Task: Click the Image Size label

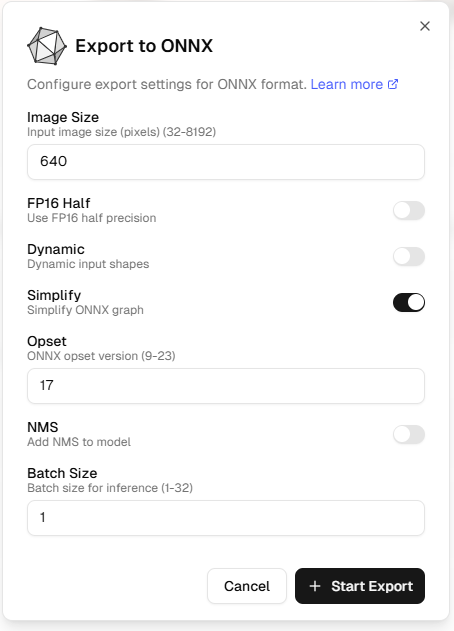Action: pos(63,117)
